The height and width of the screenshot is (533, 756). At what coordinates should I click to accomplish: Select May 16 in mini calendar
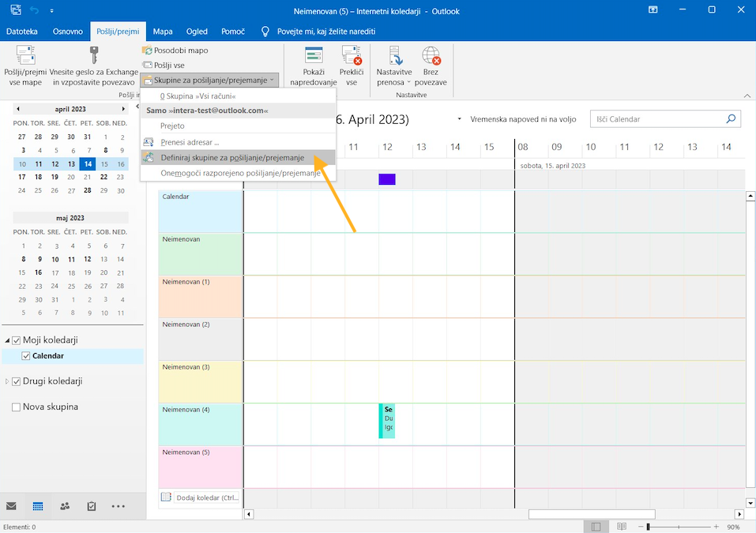39,272
